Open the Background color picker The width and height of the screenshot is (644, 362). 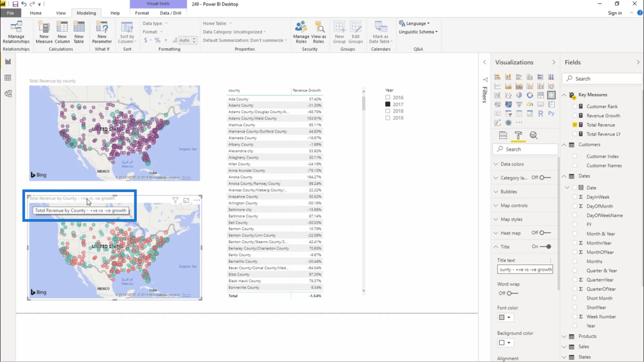click(x=505, y=343)
